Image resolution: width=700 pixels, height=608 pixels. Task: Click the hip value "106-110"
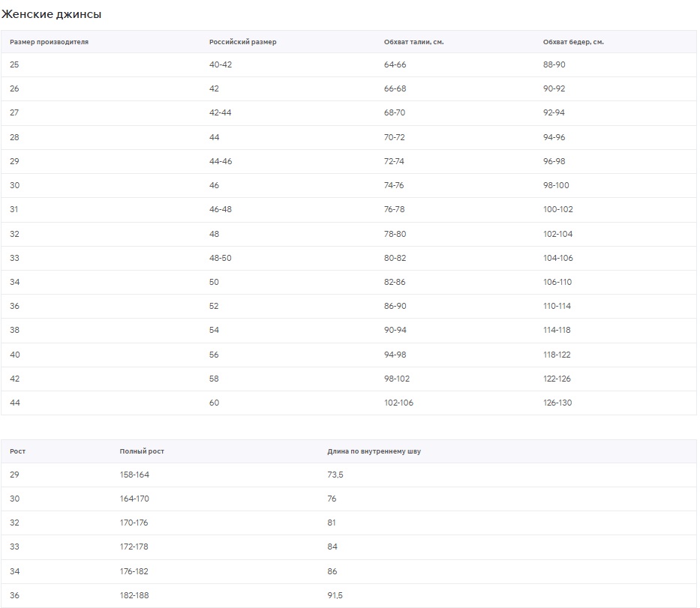[557, 283]
